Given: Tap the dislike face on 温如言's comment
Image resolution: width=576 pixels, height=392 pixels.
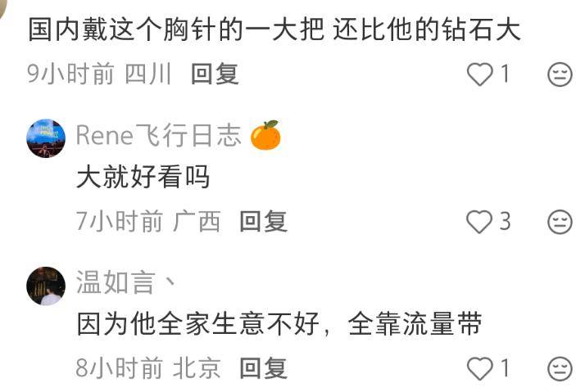Looking at the screenshot, I should (560, 368).
